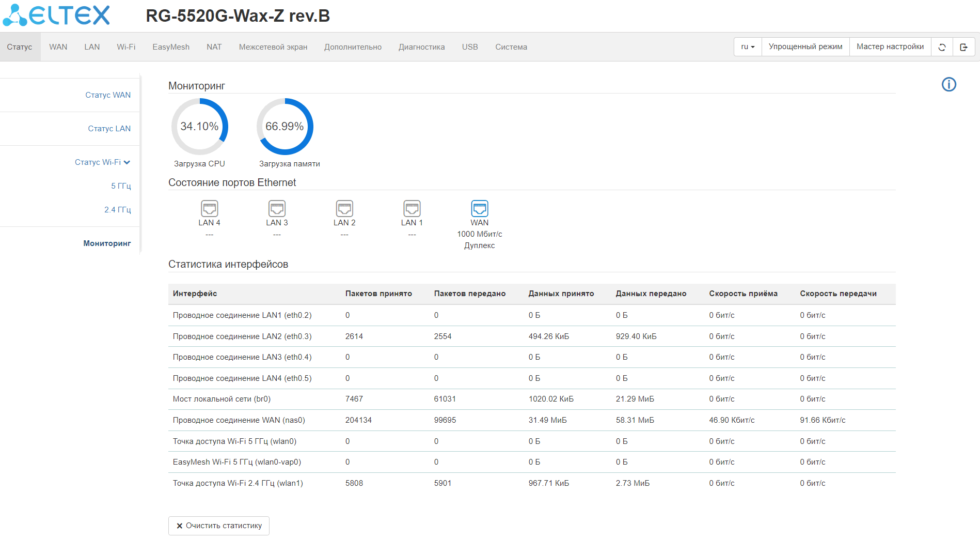Open the Дополнительно tab
The width and height of the screenshot is (980, 538).
pyautogui.click(x=353, y=47)
